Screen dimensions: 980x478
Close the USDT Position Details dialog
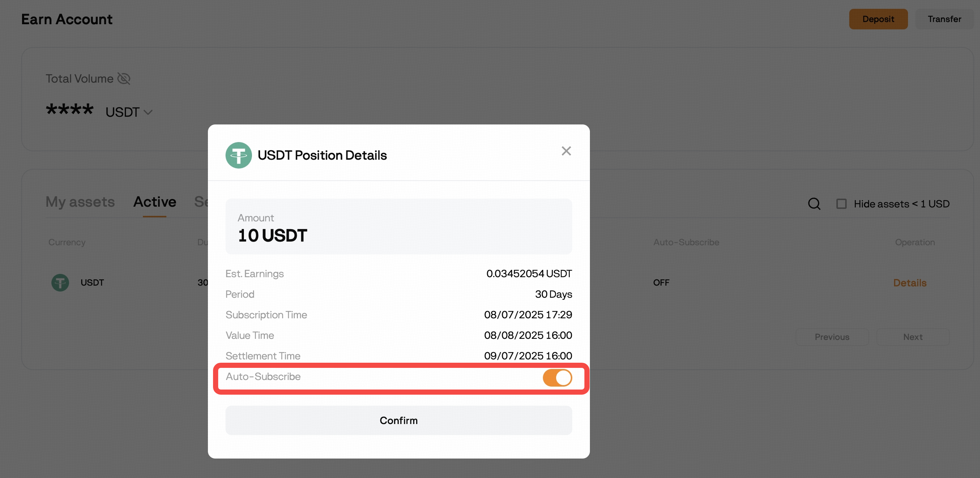566,151
